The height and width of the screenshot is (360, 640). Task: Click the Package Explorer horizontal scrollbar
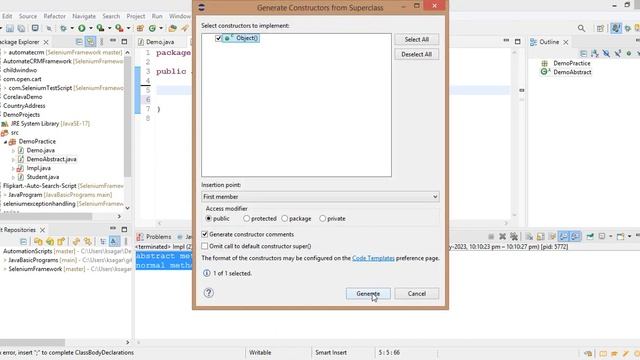click(x=46, y=216)
